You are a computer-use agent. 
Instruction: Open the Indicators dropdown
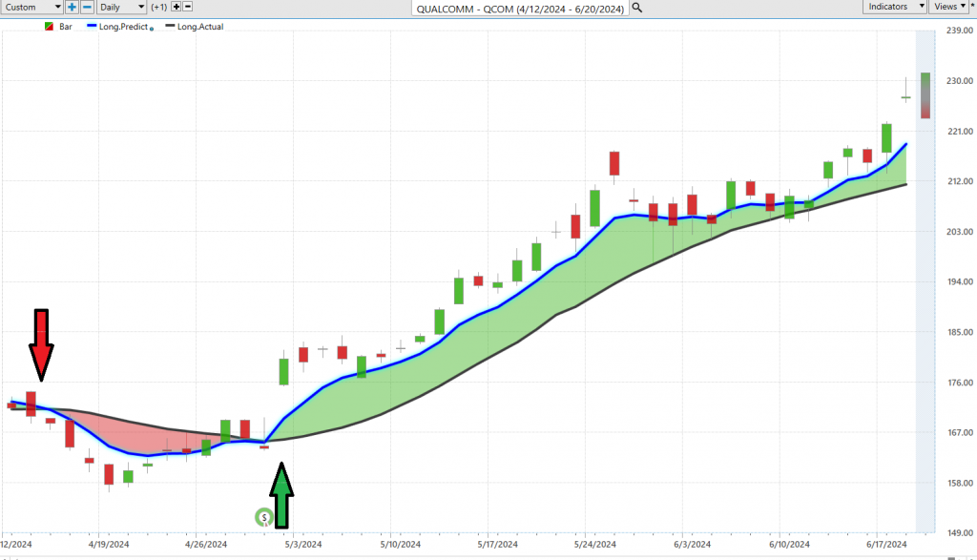tap(895, 7)
